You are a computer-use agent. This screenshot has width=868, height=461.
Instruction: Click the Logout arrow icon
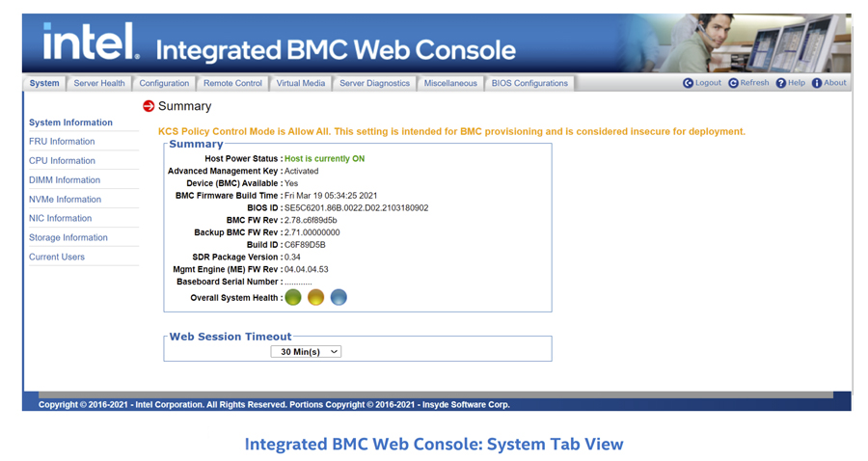click(x=688, y=83)
